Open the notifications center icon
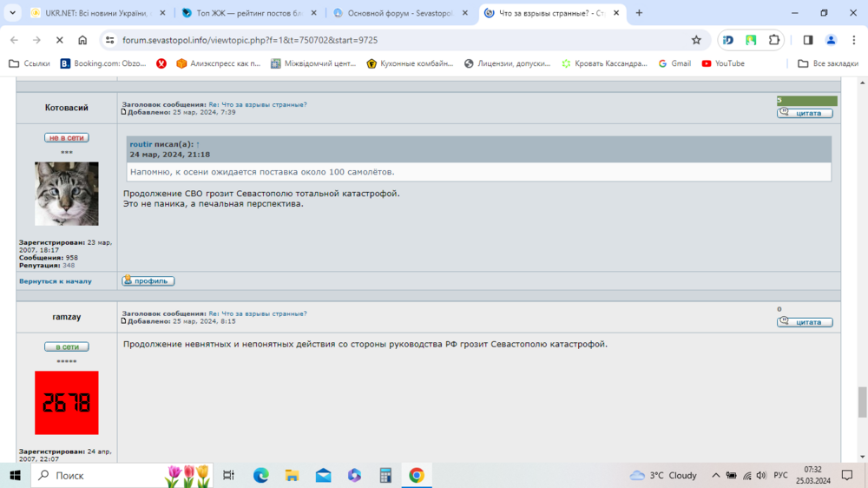Screen dimensions: 868x488 coord(847,475)
